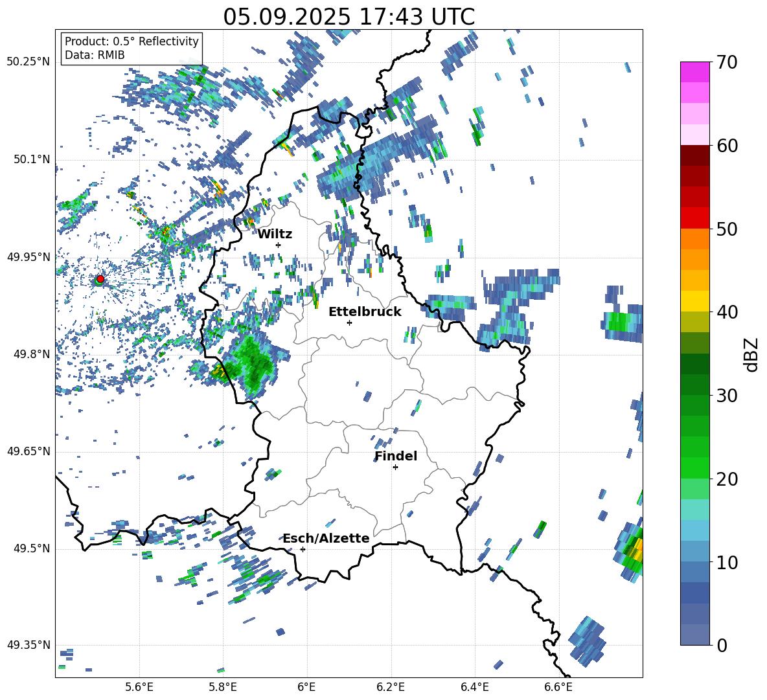Click the large green storm cell southwest of Wiltz
Image resolution: width=767 pixels, height=700 pixels.
[252, 364]
